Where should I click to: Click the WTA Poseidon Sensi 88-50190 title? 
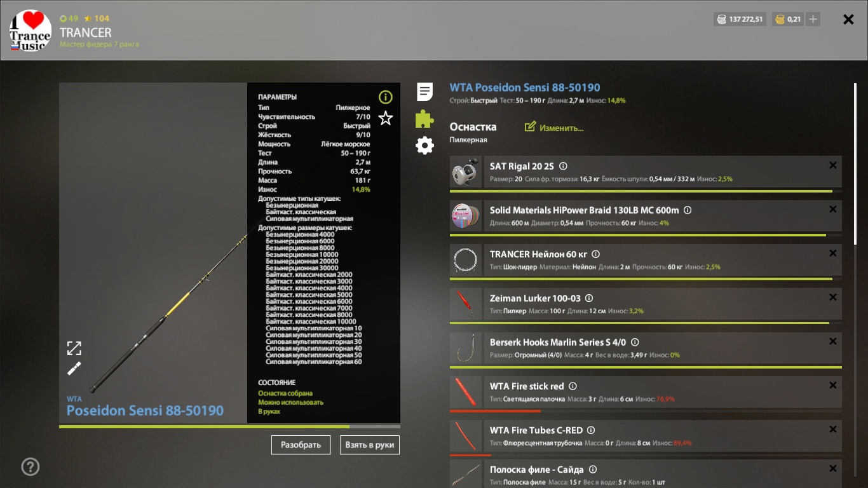coord(525,88)
